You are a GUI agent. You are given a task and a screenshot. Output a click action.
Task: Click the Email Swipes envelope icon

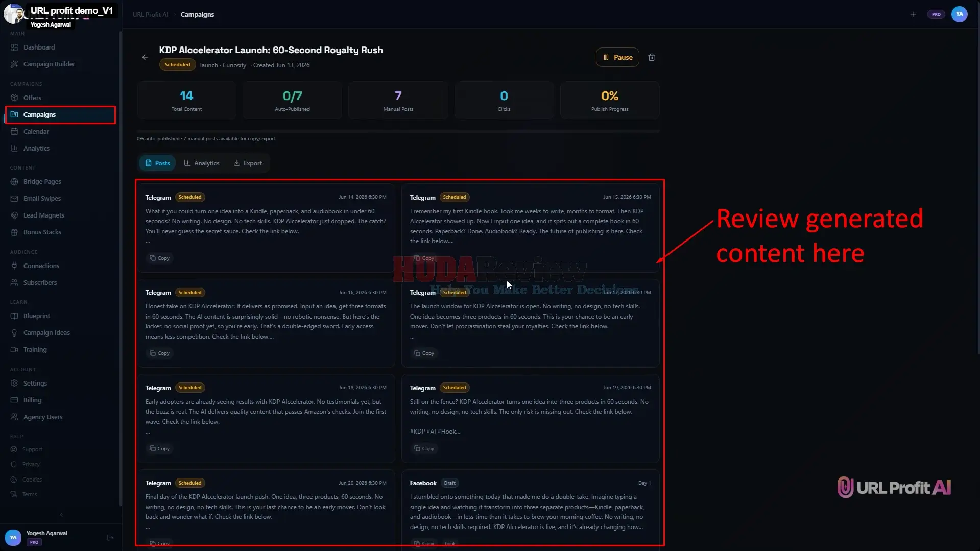click(x=14, y=198)
